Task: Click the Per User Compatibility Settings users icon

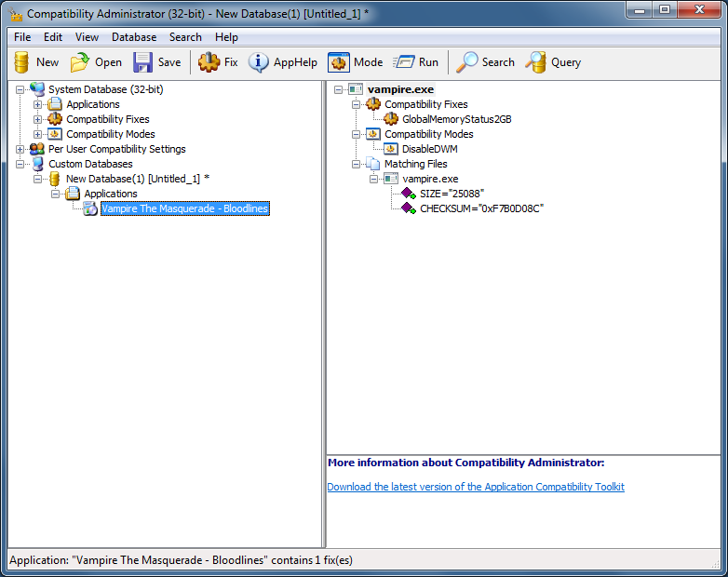Action: point(37,149)
